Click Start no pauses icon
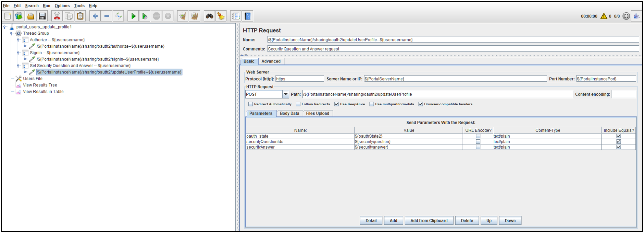This screenshot has height=233, width=644. (x=145, y=16)
